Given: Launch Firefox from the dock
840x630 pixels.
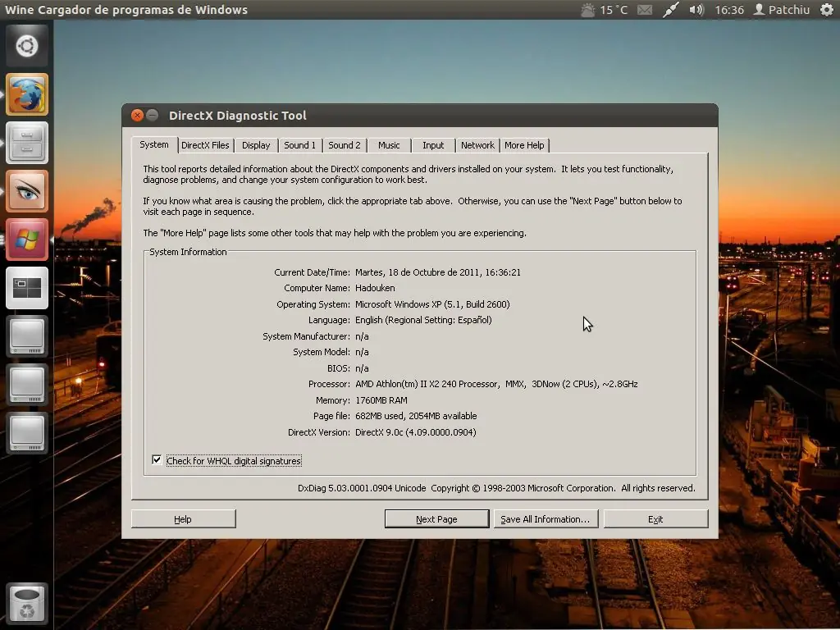Looking at the screenshot, I should click(27, 94).
